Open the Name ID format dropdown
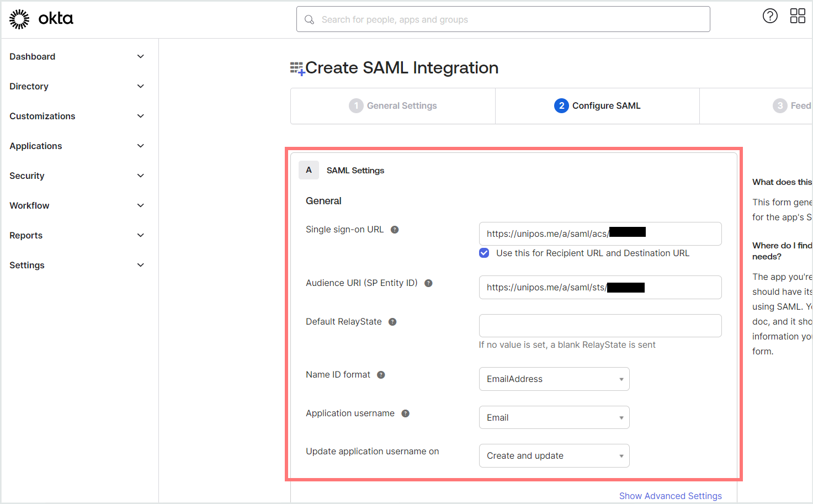The width and height of the screenshot is (813, 504). [554, 379]
